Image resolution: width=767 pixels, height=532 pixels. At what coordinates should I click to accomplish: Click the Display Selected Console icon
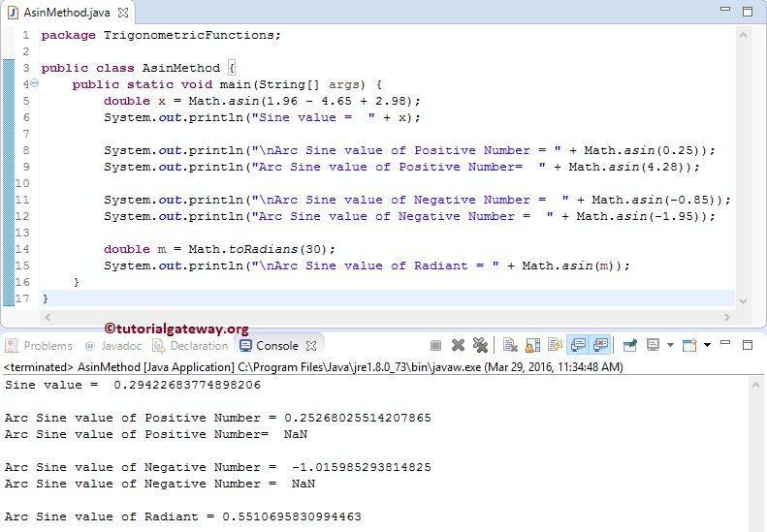(x=653, y=345)
